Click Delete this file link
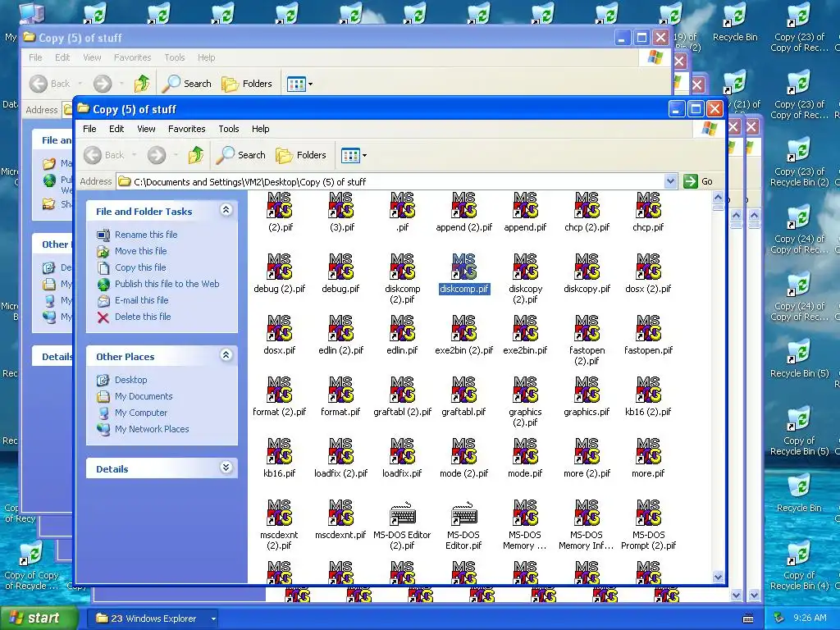 (143, 317)
